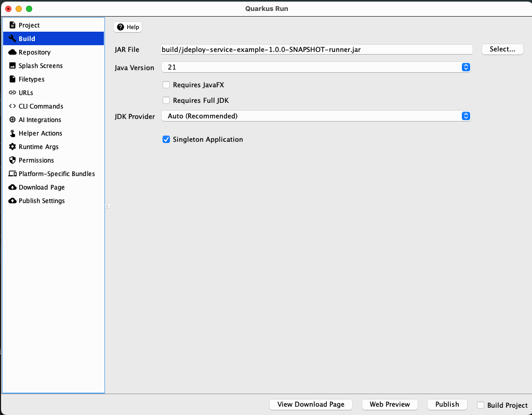532x415 pixels.
Task: Expand the JDK Provider dropdown
Action: coord(316,116)
